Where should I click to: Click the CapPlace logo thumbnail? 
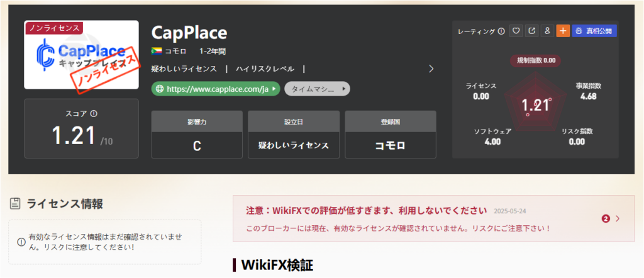coord(81,55)
